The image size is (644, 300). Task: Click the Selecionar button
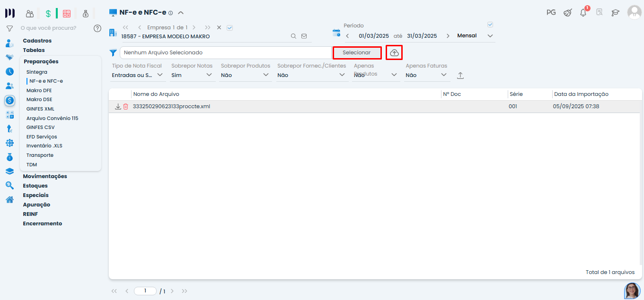click(x=357, y=53)
